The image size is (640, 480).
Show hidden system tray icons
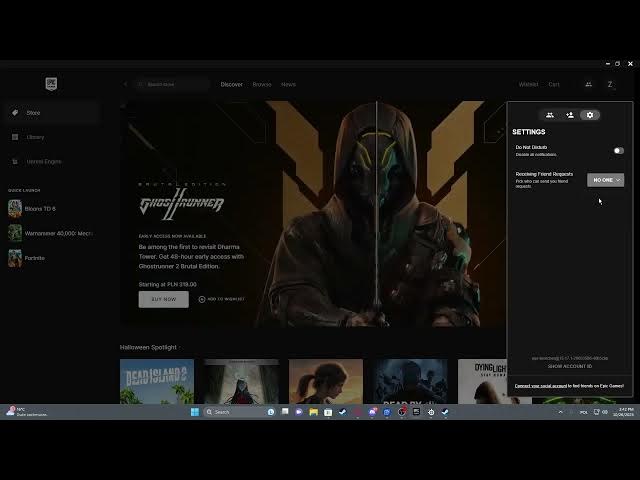[x=560, y=412]
